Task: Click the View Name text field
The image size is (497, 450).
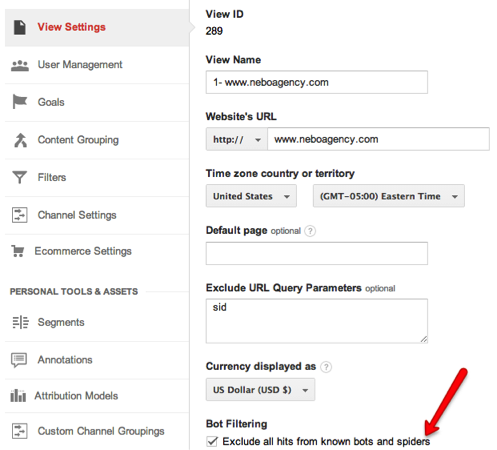Action: tap(317, 82)
